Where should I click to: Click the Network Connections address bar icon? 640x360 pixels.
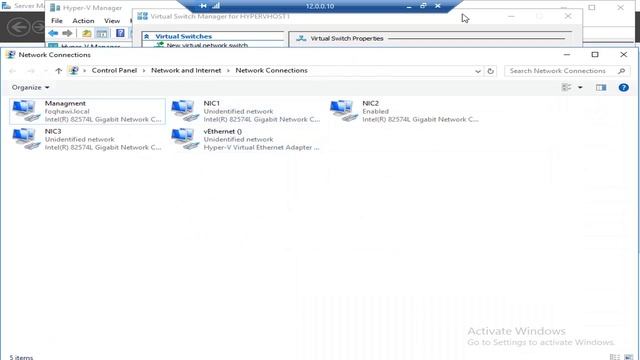click(74, 71)
